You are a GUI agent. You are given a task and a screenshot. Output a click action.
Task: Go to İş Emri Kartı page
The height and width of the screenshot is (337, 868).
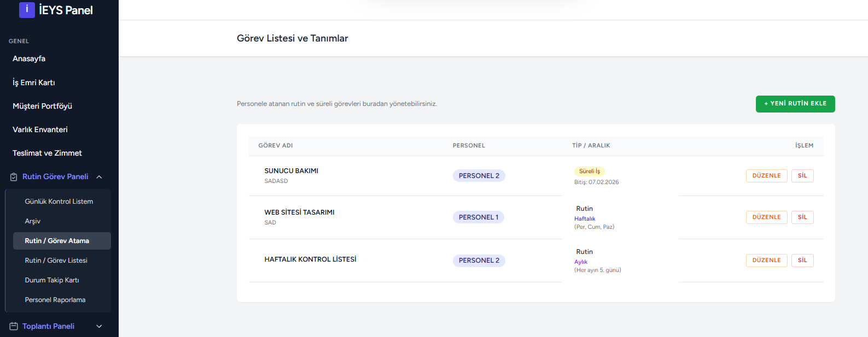(x=34, y=82)
